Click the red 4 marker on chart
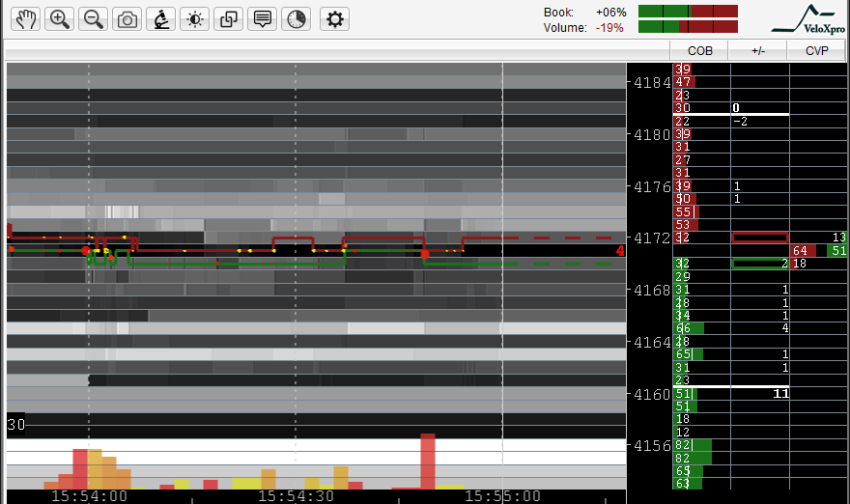The image size is (850, 504). (620, 251)
